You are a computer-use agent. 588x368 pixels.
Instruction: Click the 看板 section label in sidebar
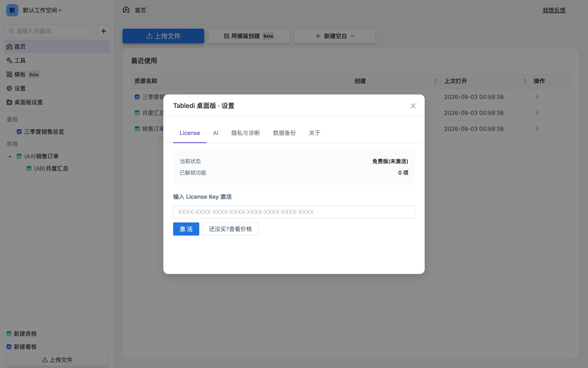[12, 120]
